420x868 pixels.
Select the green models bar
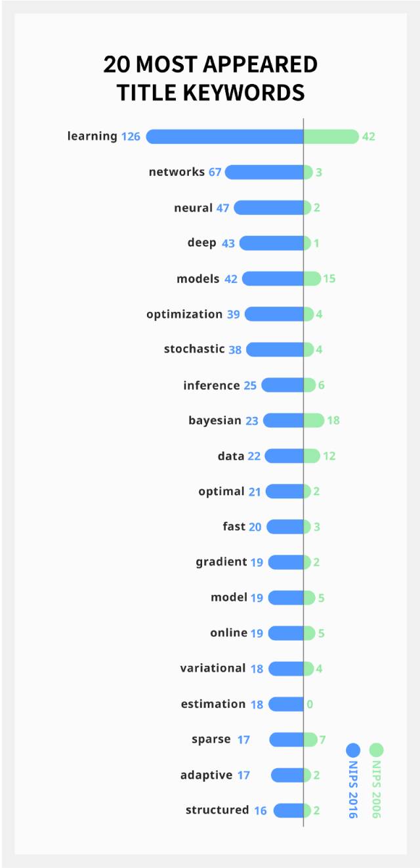(x=312, y=278)
